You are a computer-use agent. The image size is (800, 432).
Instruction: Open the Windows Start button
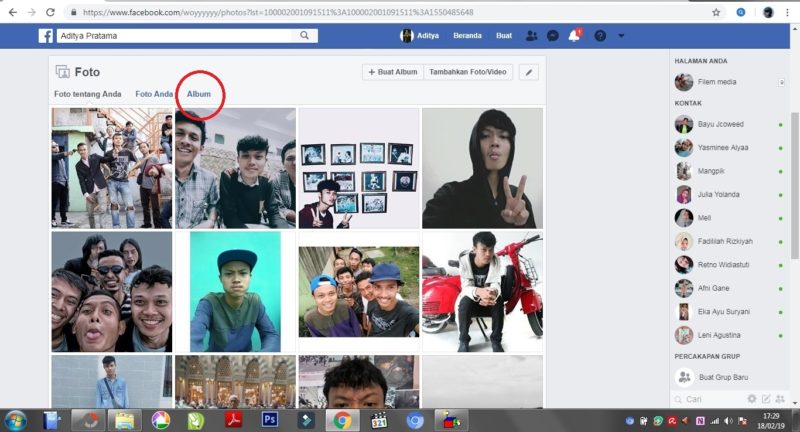(16, 420)
